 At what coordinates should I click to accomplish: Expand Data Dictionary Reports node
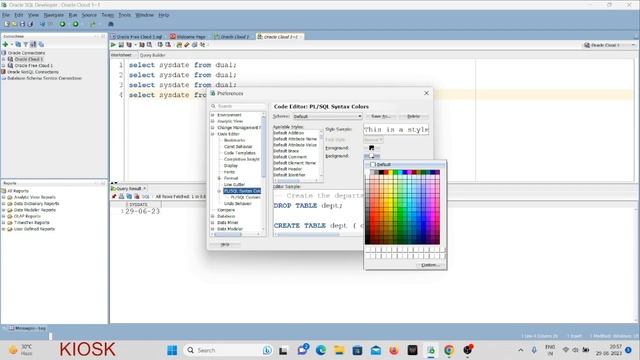pos(4,204)
